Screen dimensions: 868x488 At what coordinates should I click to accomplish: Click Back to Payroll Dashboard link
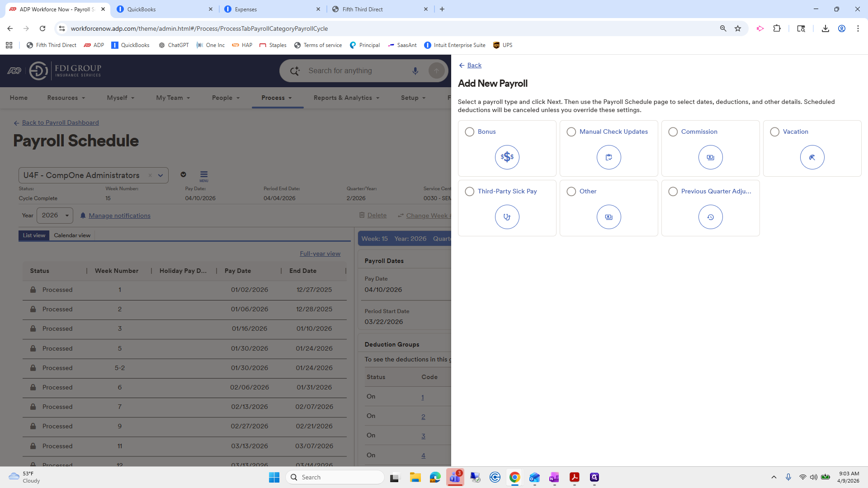[60, 122]
